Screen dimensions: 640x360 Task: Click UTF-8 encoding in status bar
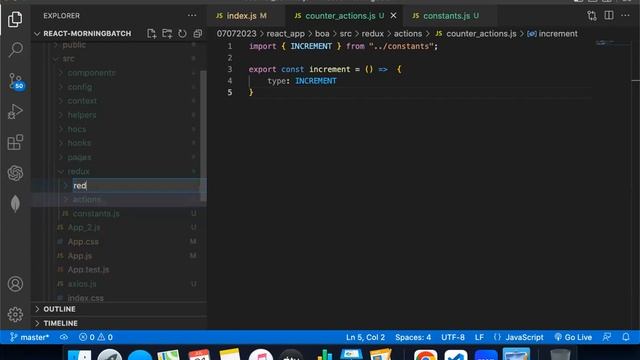pos(453,337)
